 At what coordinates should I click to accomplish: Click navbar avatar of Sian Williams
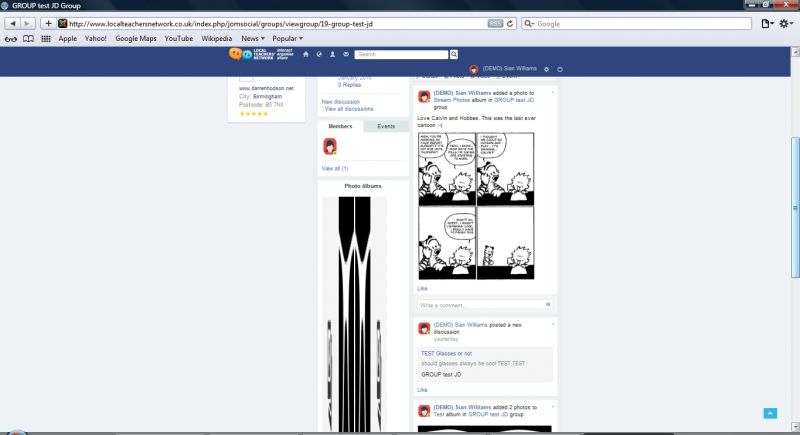(x=473, y=69)
